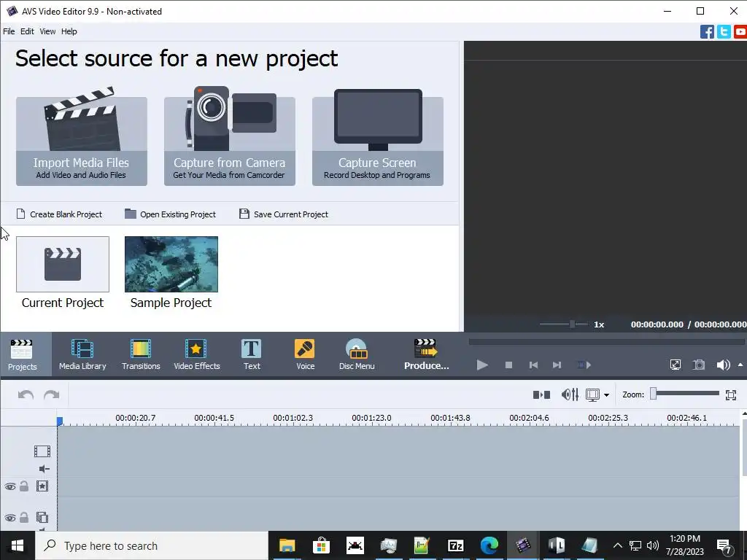Click the split clip icon on timeline toolbar

pyautogui.click(x=541, y=394)
